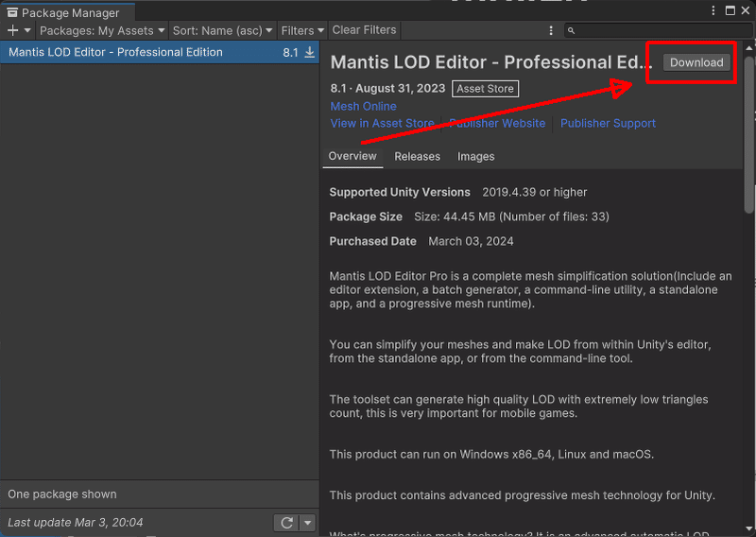Select the Package Manager window tab
This screenshot has width=756, height=537.
point(67,12)
